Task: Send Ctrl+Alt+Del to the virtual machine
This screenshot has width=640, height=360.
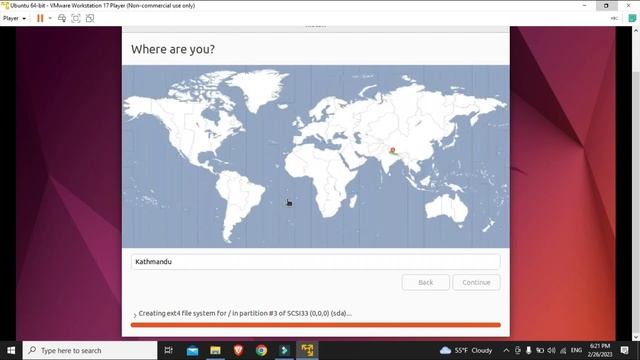Action: [x=62, y=18]
